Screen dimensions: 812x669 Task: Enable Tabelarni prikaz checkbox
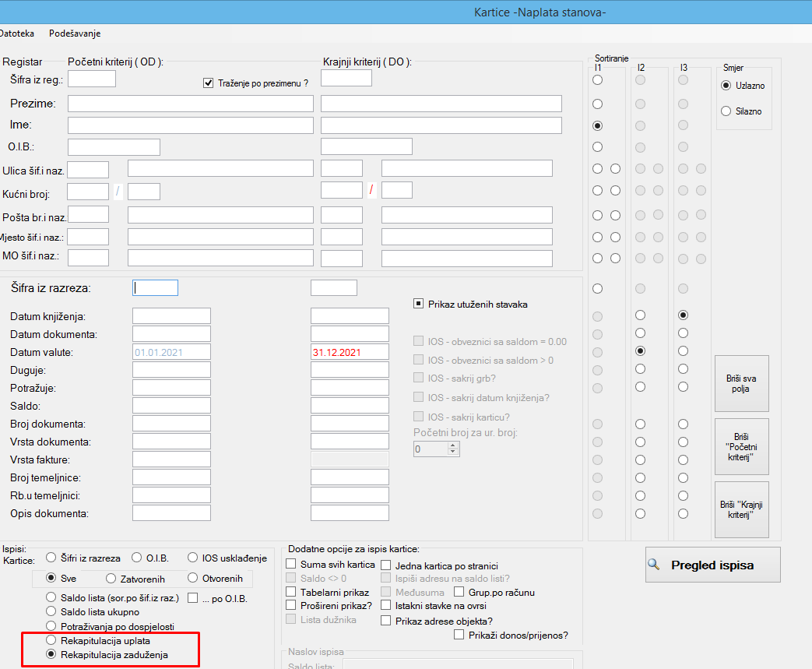coord(292,592)
